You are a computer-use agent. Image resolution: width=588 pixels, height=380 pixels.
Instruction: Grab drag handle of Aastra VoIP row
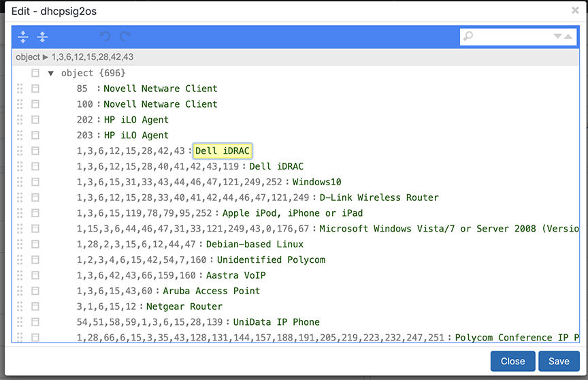click(20, 275)
